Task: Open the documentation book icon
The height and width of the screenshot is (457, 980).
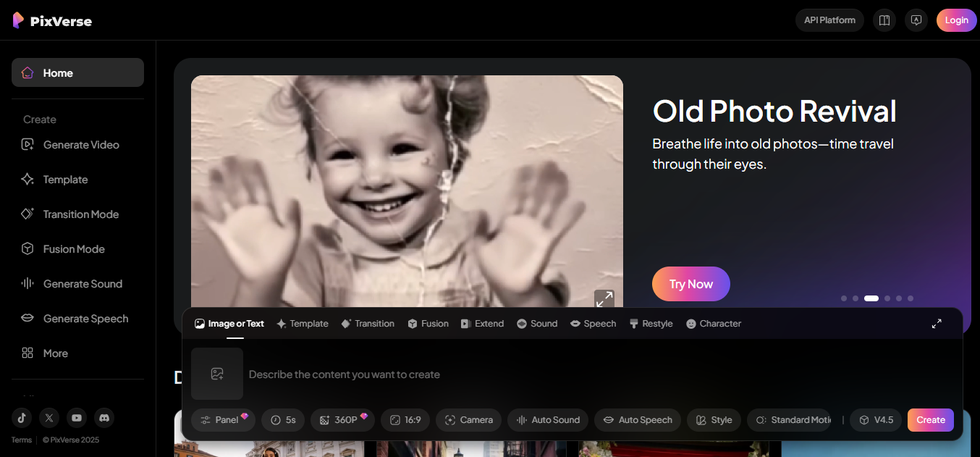Action: pos(884,20)
